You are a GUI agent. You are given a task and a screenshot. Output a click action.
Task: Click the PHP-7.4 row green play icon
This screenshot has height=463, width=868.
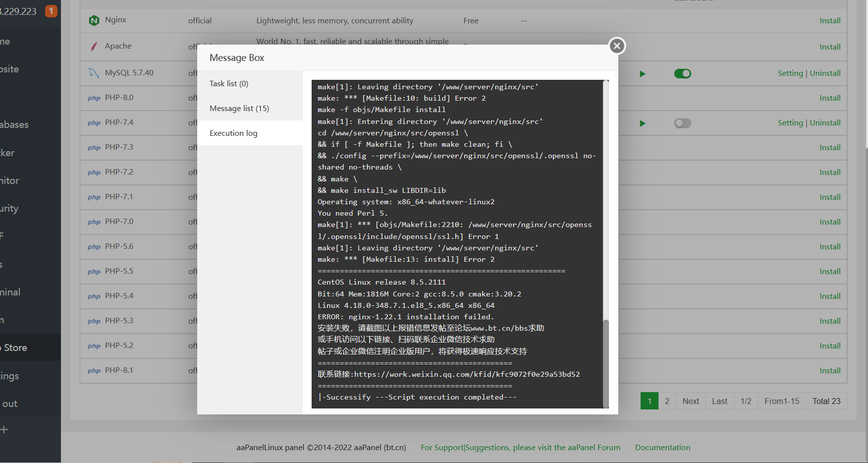tap(643, 123)
